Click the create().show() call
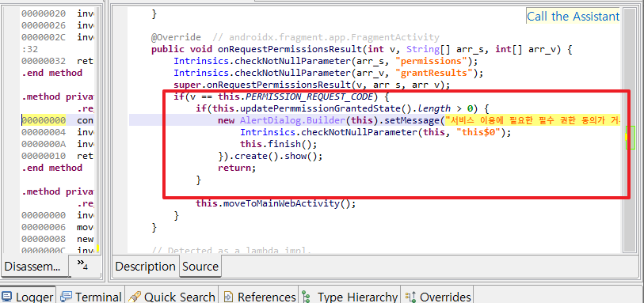Image resolution: width=644 pixels, height=303 pixels. pos(280,157)
